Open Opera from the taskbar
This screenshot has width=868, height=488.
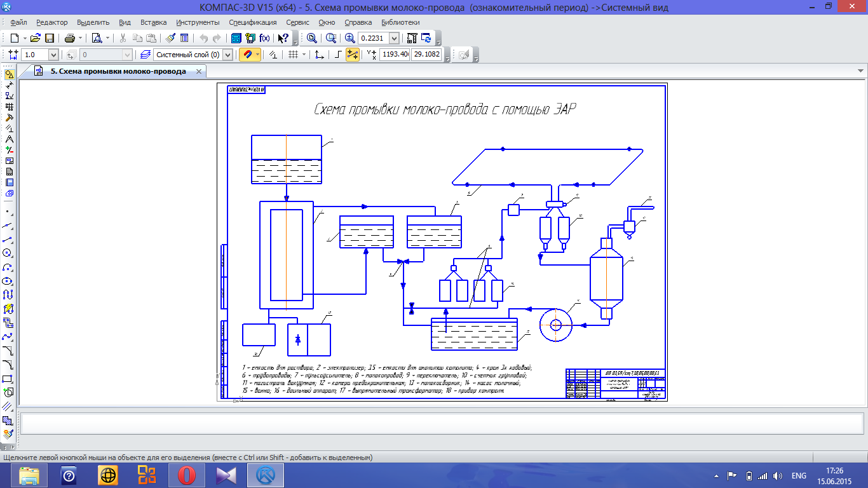point(186,475)
